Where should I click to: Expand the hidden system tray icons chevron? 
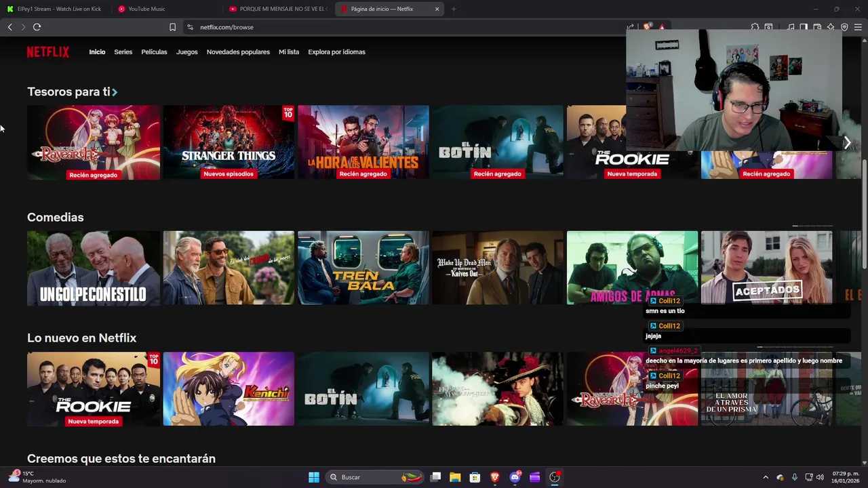coord(766,477)
